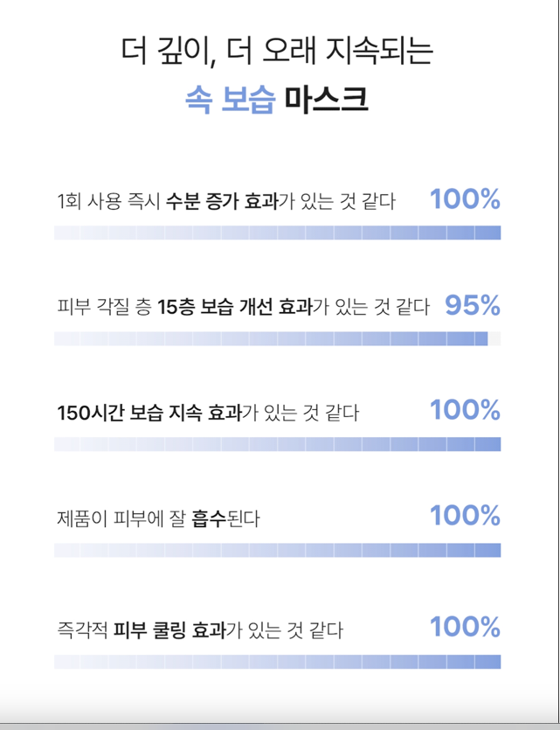
Task: Click the 100% value beside 피부 쿨링 효과
Action: pos(465,627)
